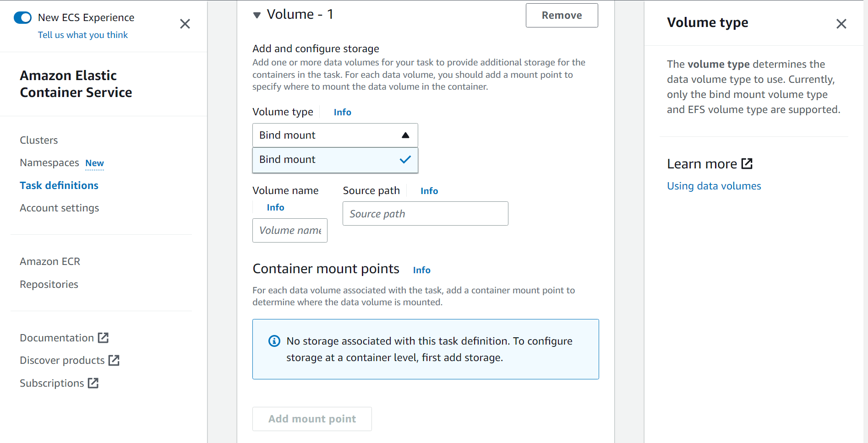Close the Volume type help panel
868x443 pixels.
(841, 23)
